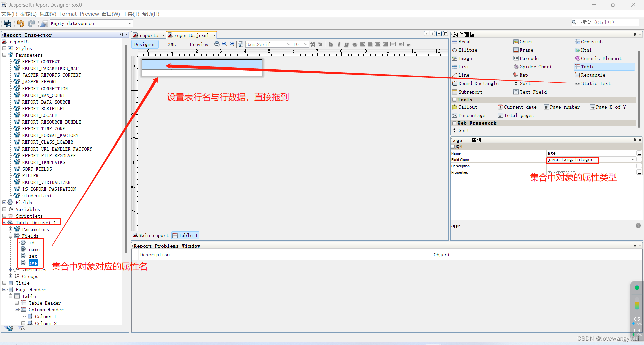Switch to the XML view tab
644x345 pixels.
[172, 44]
